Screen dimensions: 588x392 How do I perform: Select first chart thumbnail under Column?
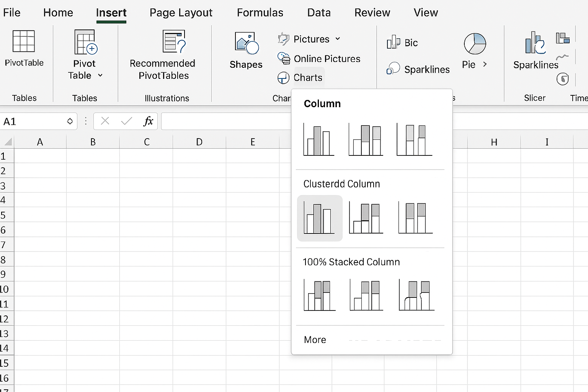point(318,139)
